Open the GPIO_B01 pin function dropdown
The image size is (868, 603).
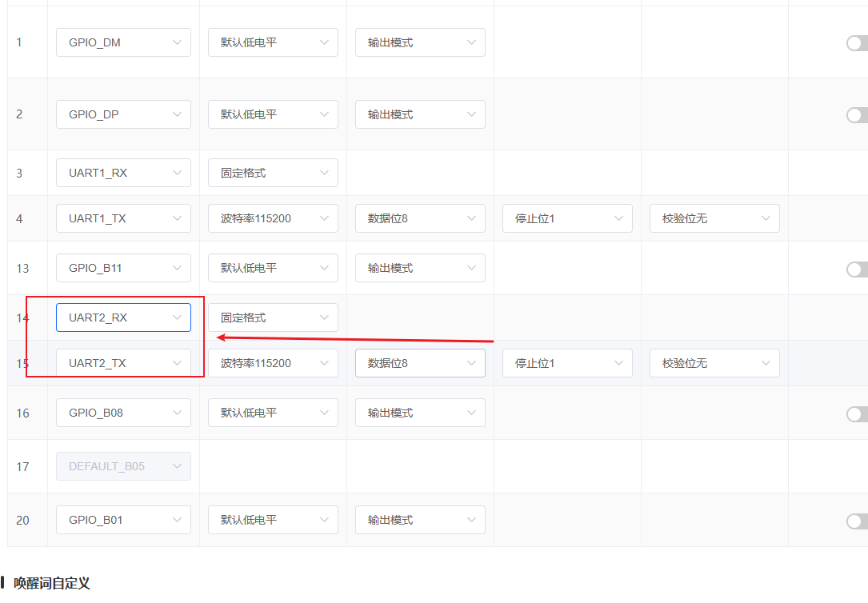(x=122, y=519)
